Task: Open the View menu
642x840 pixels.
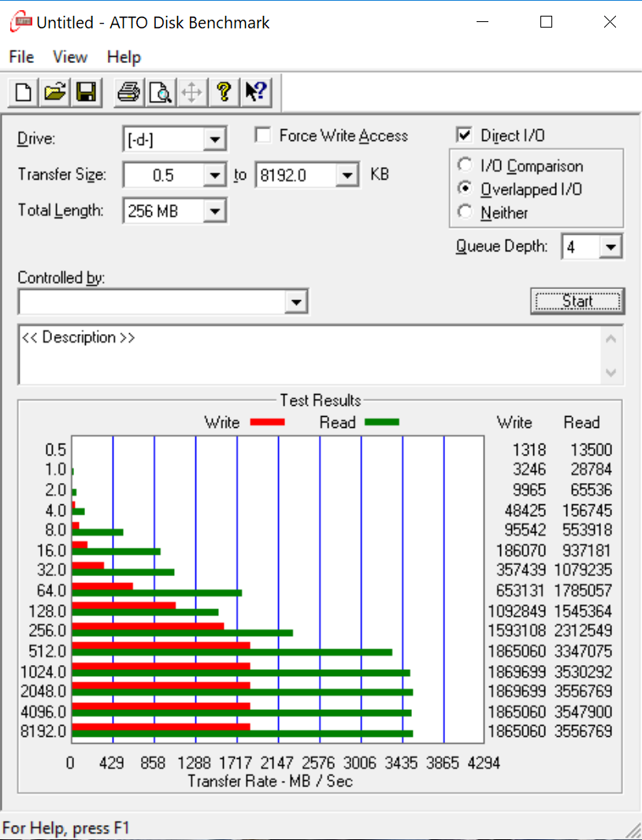Action: 70,57
